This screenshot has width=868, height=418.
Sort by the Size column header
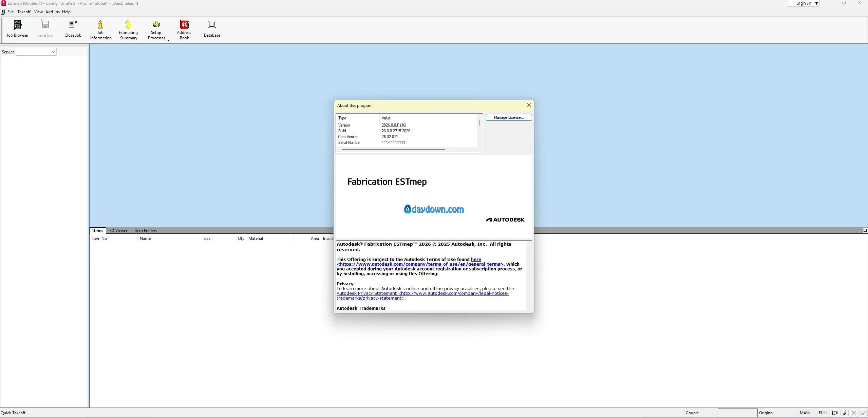199,239
